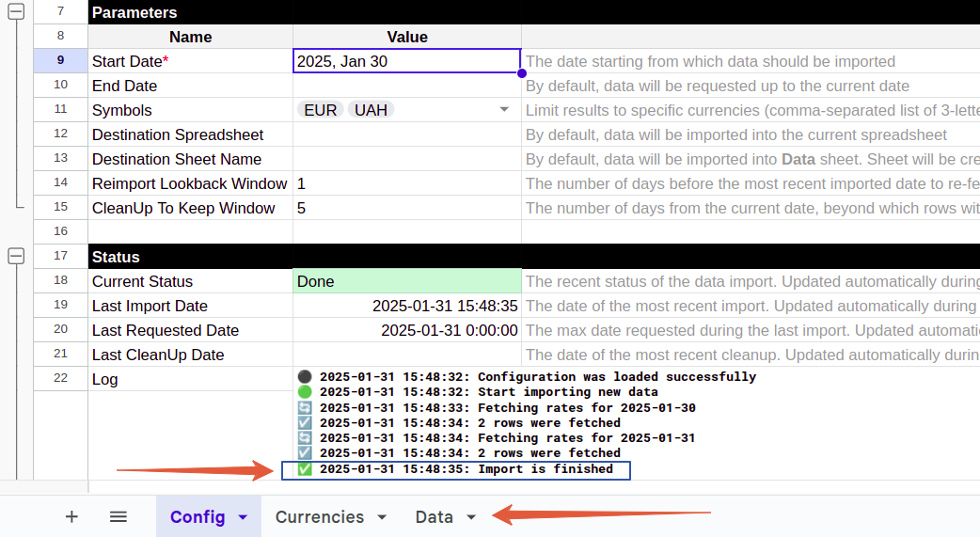980x537 pixels.
Task: Select the Destination Spreadsheet label cell
Action: (x=190, y=134)
